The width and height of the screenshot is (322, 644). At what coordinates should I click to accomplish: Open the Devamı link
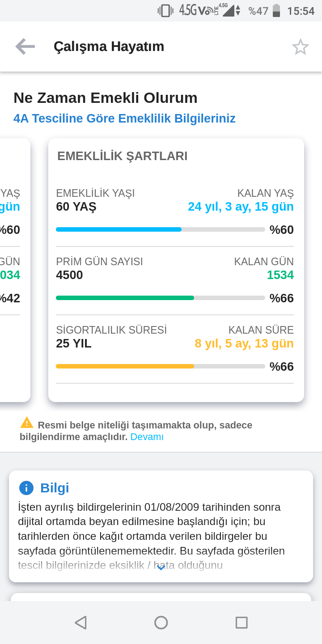click(x=147, y=437)
